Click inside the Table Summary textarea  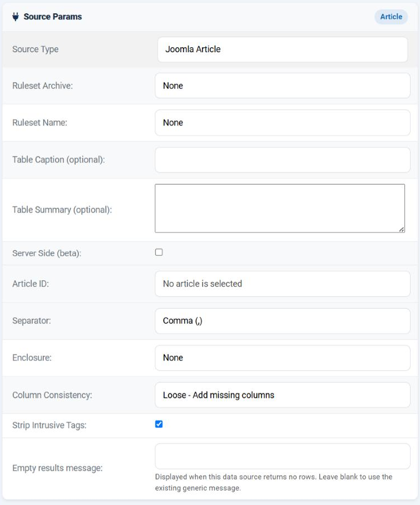(x=280, y=208)
